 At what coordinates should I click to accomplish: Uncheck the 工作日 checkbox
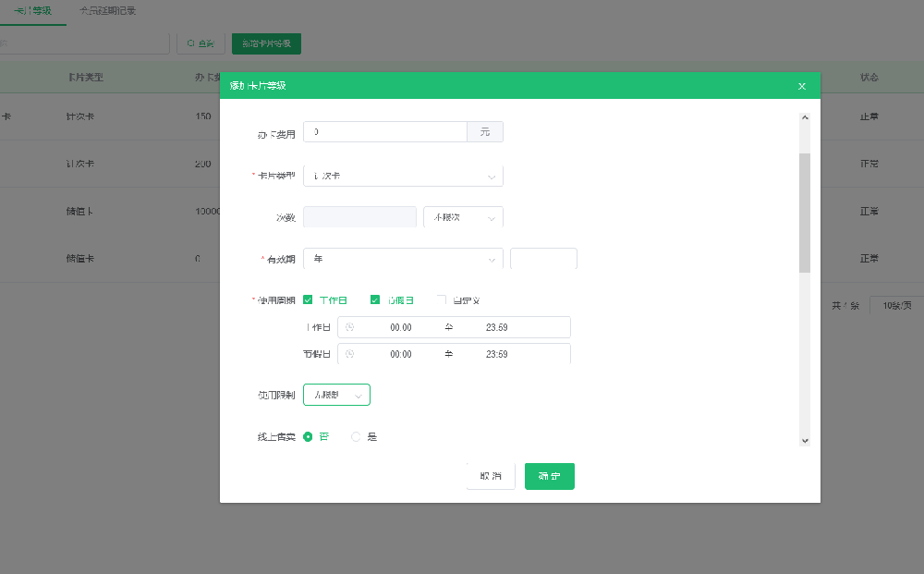tap(308, 299)
